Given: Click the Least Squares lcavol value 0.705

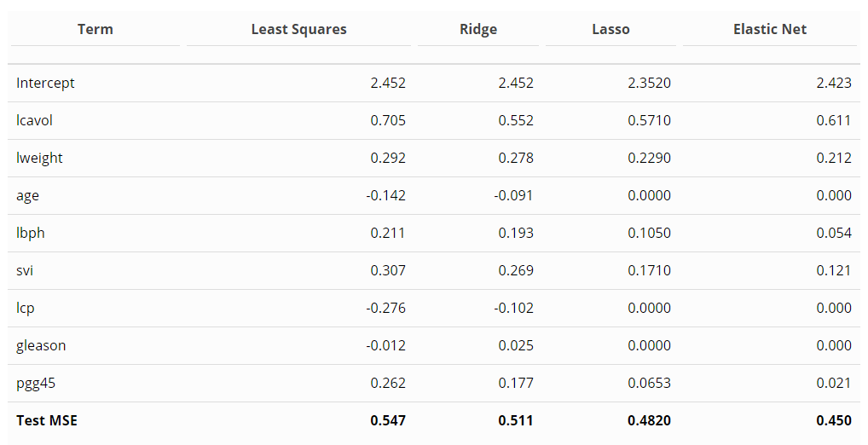Looking at the screenshot, I should [x=388, y=120].
